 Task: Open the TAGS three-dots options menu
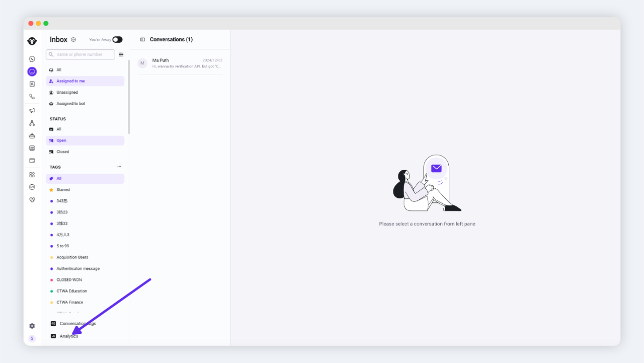click(119, 167)
